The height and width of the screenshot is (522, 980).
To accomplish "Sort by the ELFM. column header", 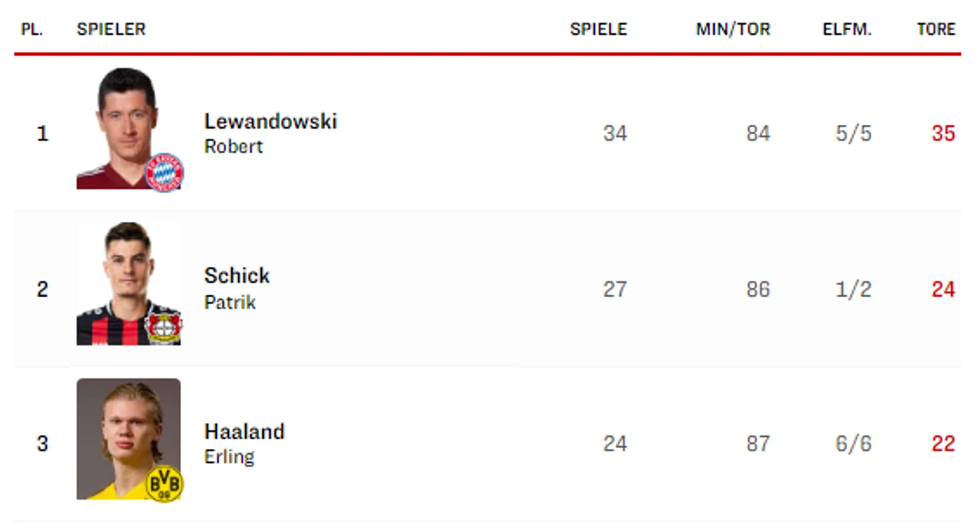I will (847, 30).
